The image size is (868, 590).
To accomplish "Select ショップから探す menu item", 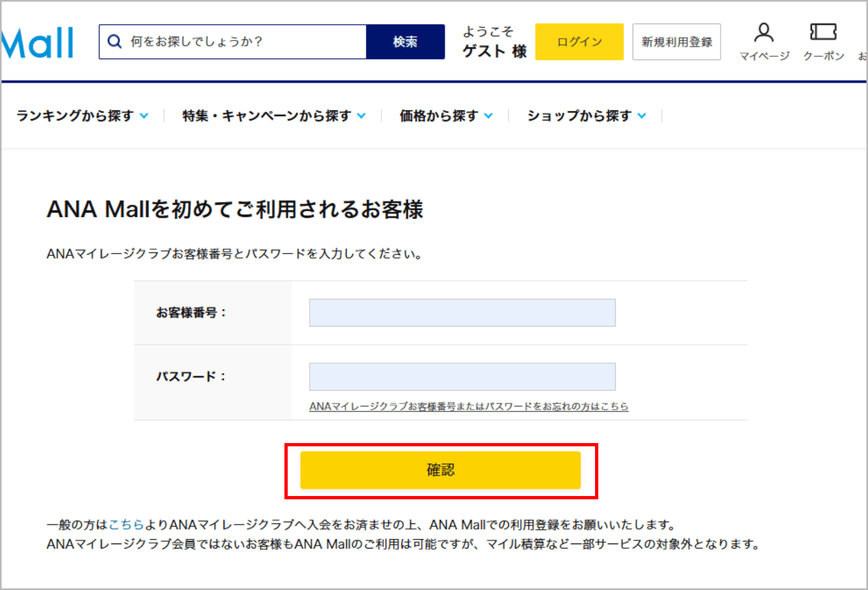I will pyautogui.click(x=579, y=116).
